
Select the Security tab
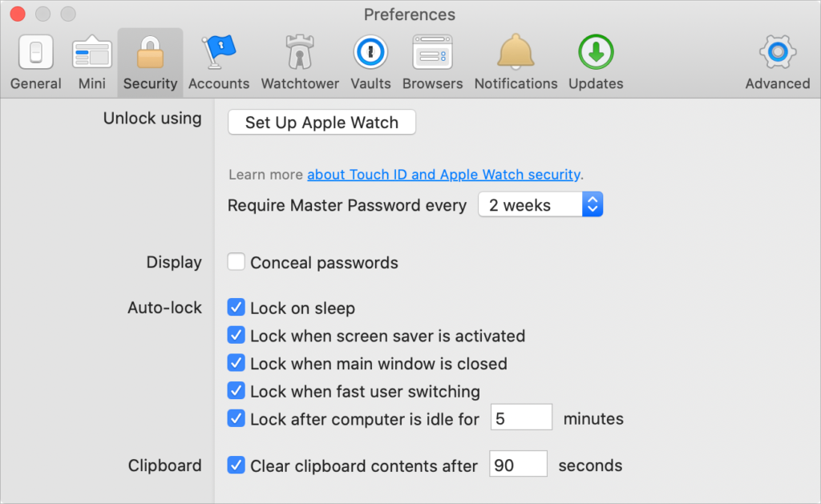tap(150, 62)
